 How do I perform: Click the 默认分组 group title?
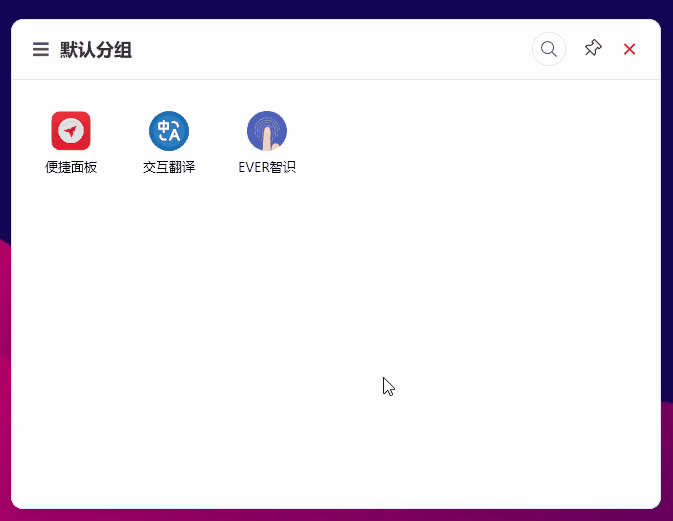[96, 50]
